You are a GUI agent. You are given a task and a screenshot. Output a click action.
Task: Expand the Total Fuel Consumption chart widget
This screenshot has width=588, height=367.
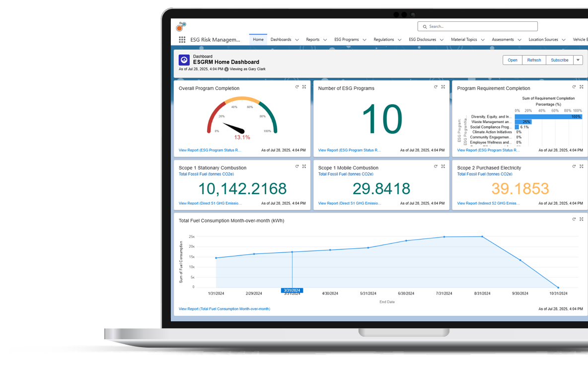581,219
